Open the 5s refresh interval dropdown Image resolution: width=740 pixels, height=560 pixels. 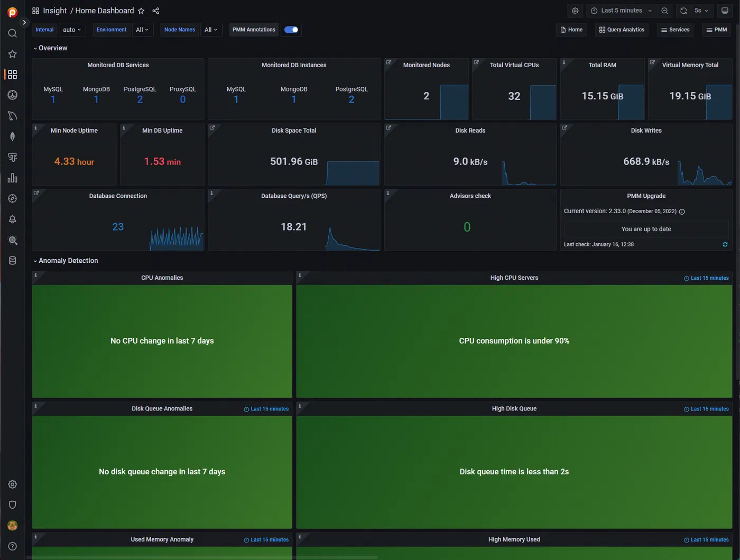click(x=701, y=11)
